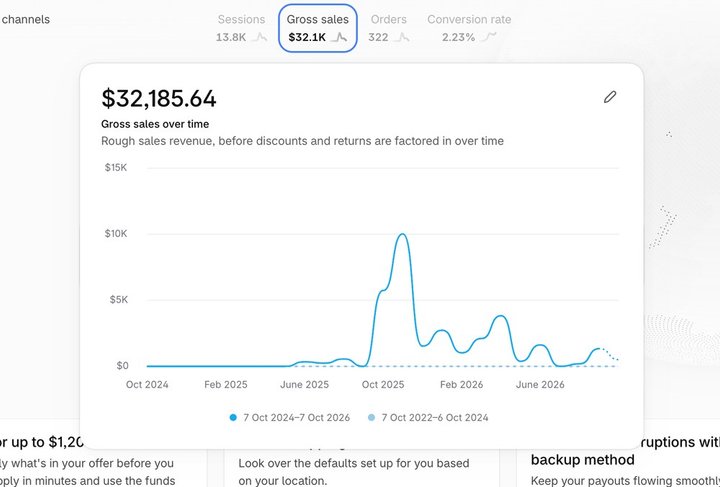Screen dimensions: 720x487
Task: Click legend label 7 Oct 2022–6 Oct 2024
Action: tap(435, 418)
